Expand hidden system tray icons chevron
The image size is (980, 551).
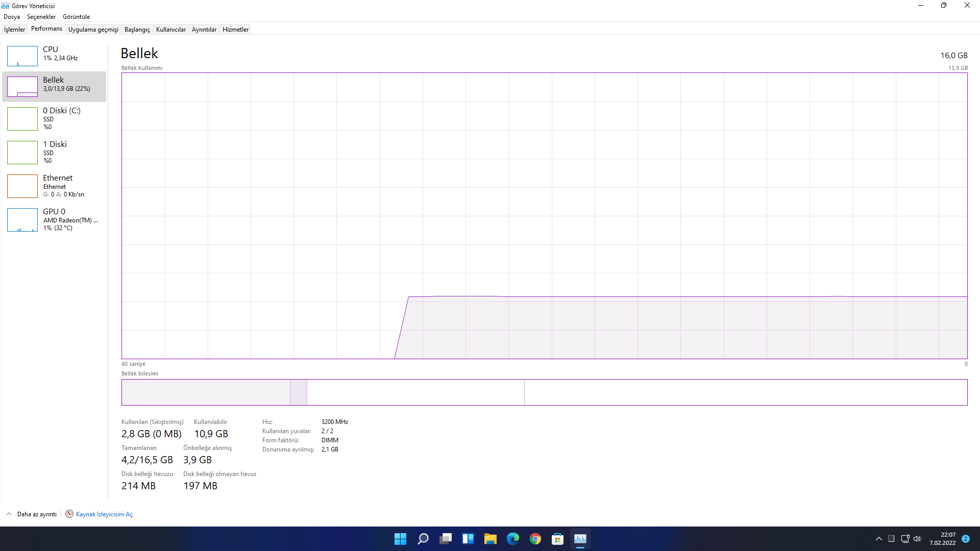(878, 539)
